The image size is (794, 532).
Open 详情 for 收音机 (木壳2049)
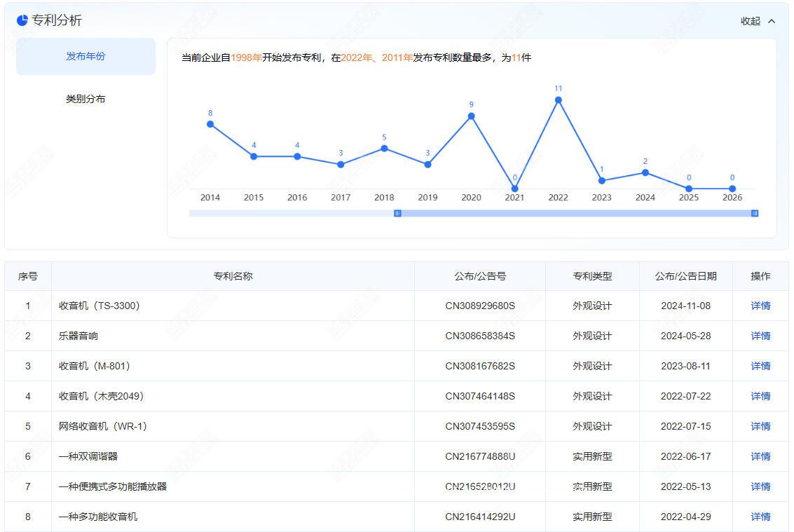click(760, 396)
